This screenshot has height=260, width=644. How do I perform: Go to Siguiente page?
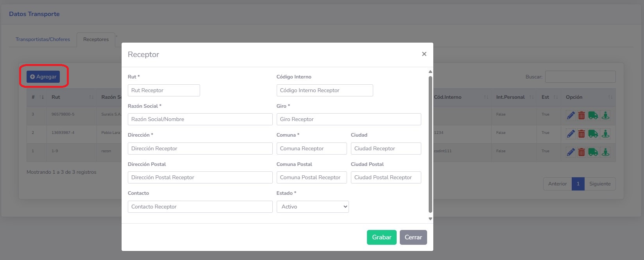click(600, 184)
